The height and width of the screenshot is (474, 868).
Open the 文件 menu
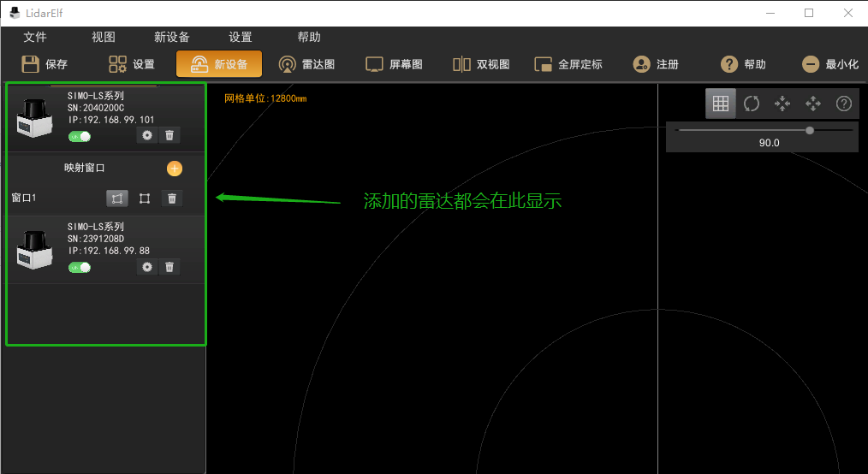click(x=35, y=37)
